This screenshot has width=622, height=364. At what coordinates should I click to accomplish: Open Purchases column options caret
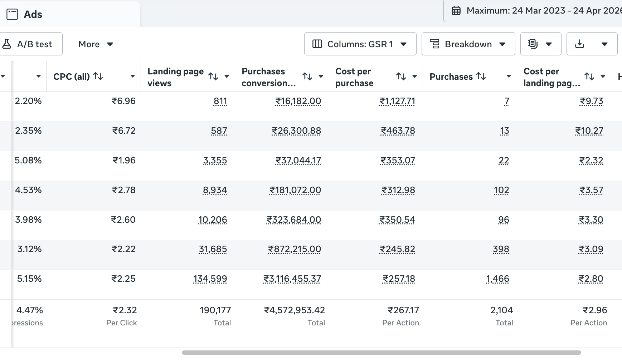[509, 76]
